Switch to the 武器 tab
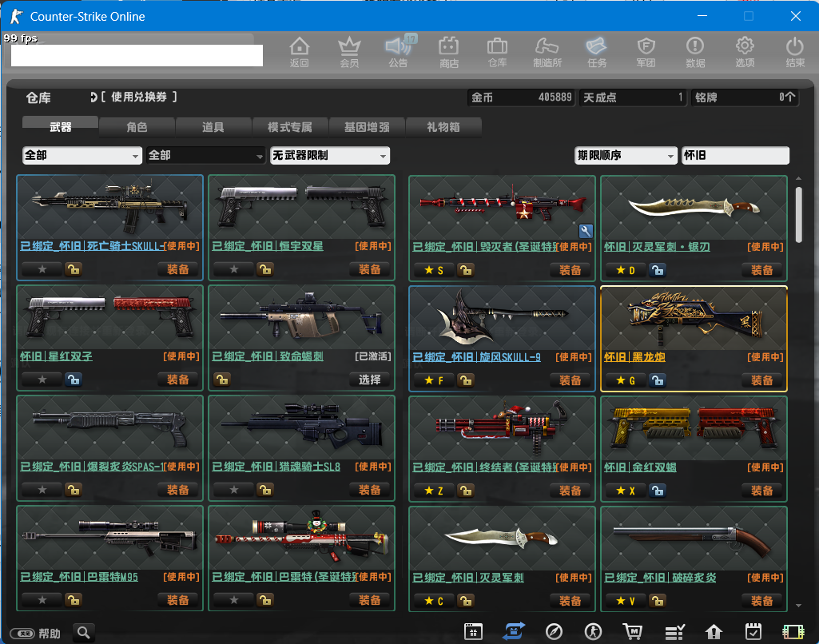 point(60,126)
